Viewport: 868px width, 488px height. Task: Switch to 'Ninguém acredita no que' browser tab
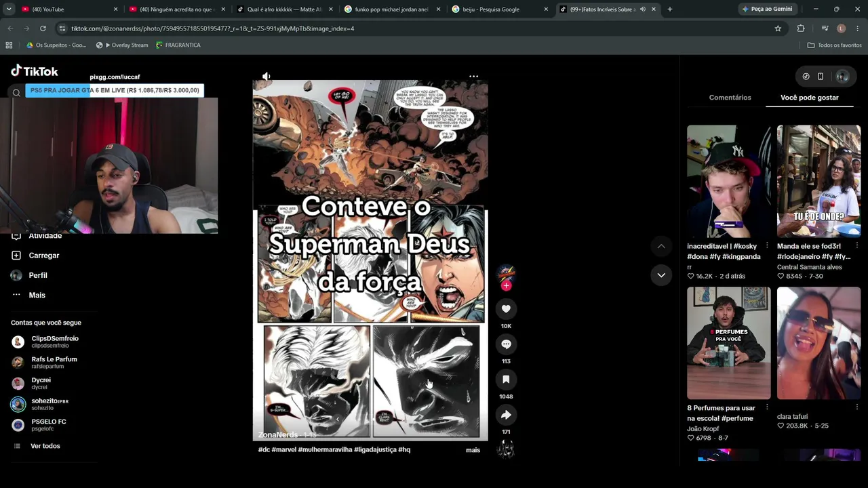tap(177, 9)
